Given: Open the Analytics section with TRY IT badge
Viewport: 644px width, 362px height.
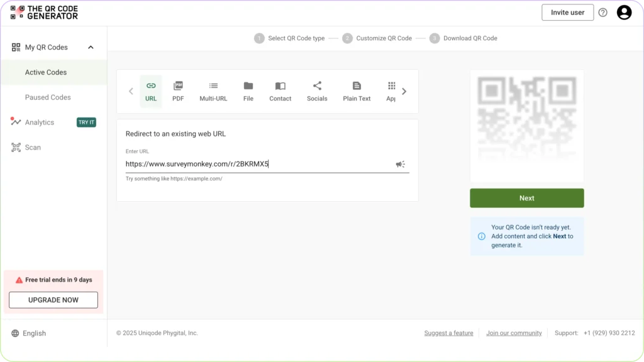Looking at the screenshot, I should [39, 122].
